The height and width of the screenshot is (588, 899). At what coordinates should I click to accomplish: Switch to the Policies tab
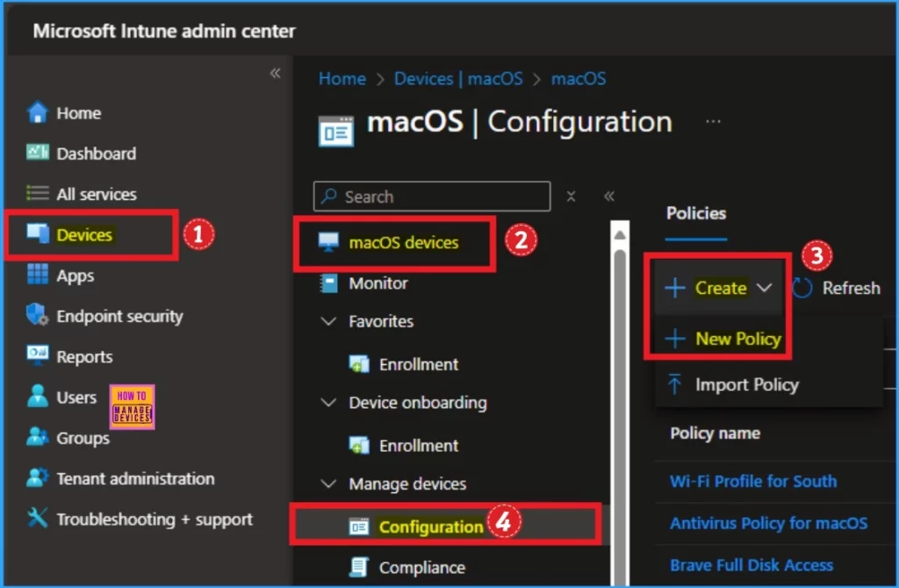(x=696, y=213)
